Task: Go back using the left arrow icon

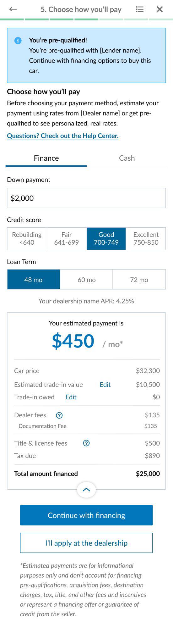Action: [13, 9]
